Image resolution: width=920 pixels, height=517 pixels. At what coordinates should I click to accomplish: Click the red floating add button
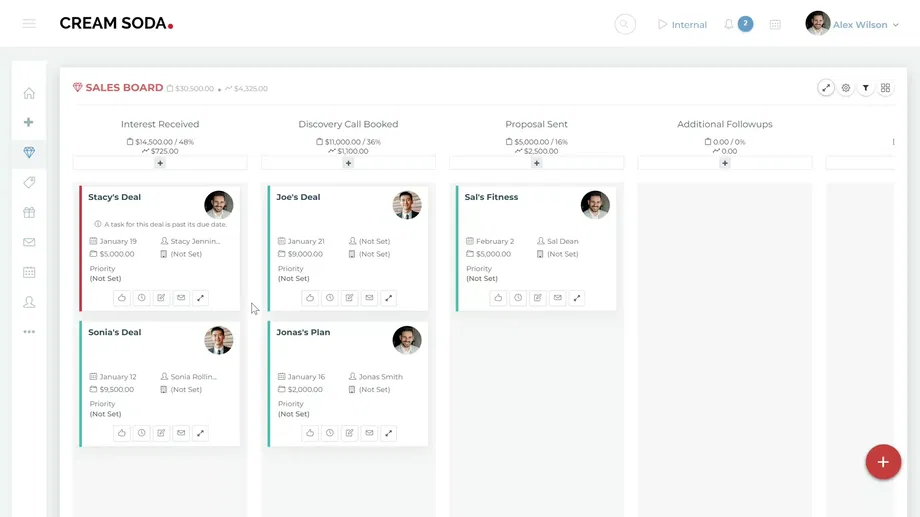[883, 462]
